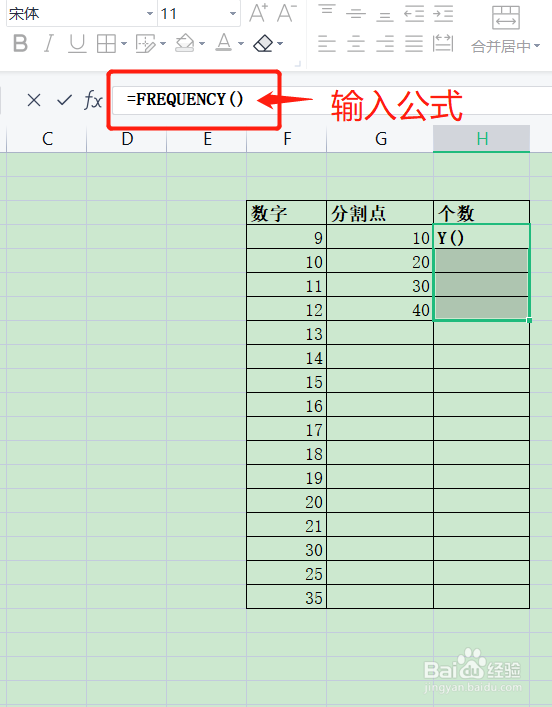Toggle bold formatting

[x=20, y=44]
